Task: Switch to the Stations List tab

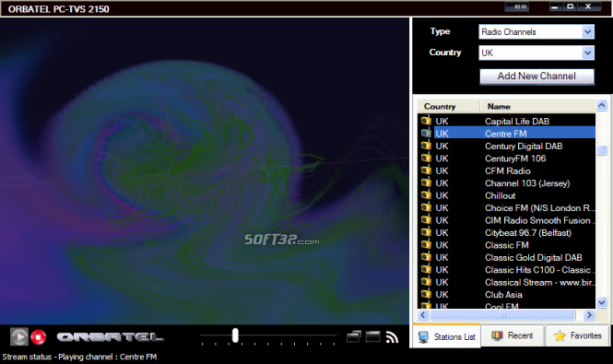Action: pos(447,336)
